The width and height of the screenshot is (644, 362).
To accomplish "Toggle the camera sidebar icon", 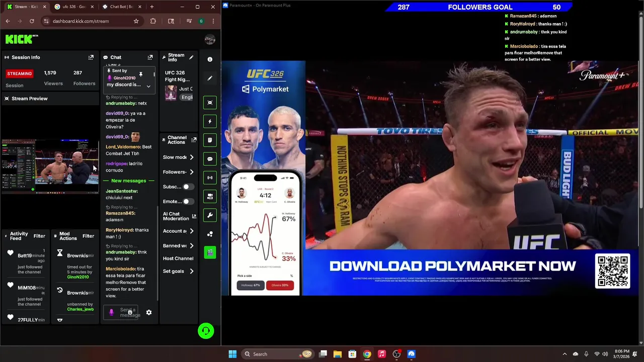I will click(210, 197).
